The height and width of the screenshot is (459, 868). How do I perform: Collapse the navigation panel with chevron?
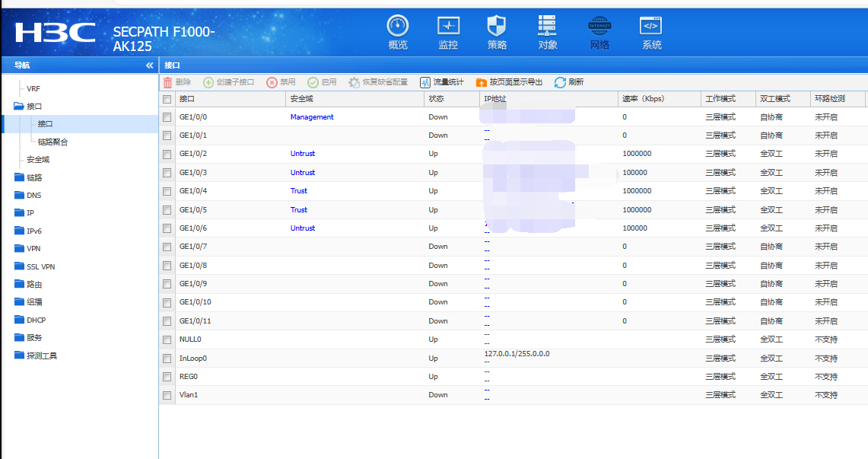click(x=149, y=65)
